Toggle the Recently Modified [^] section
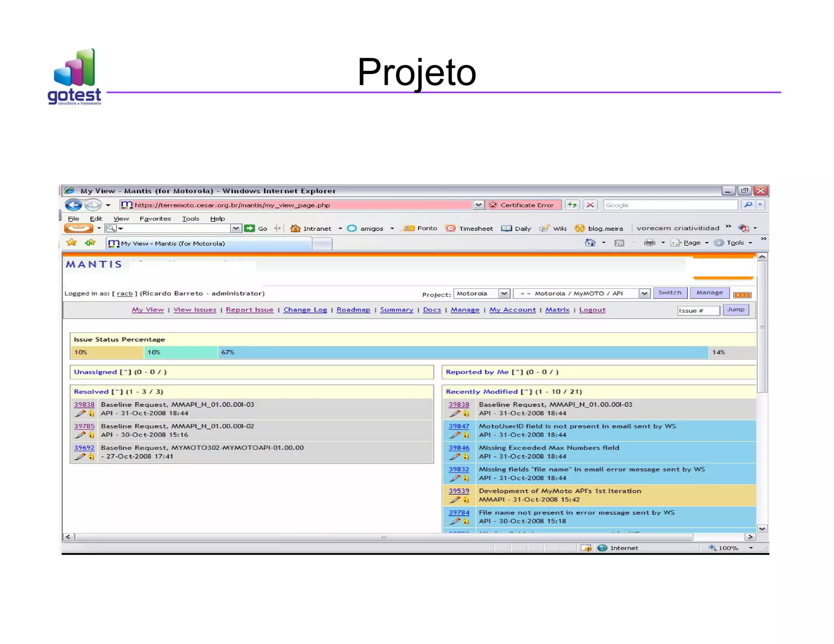 coord(526,392)
